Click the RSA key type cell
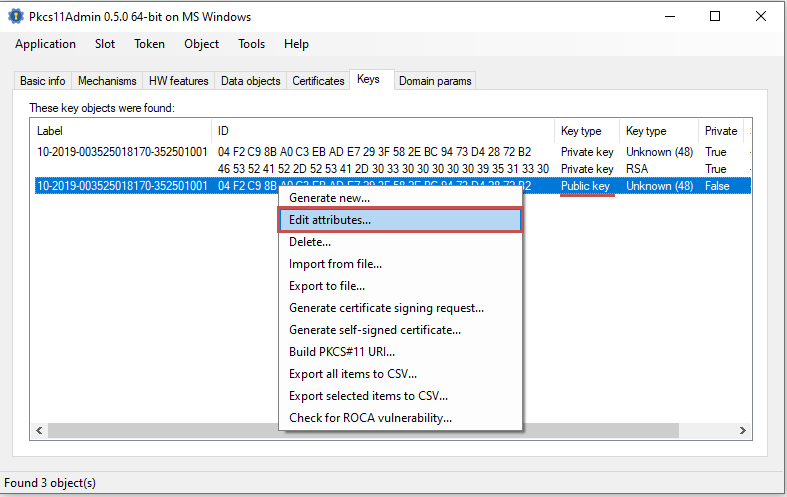787x497 pixels. (x=637, y=169)
